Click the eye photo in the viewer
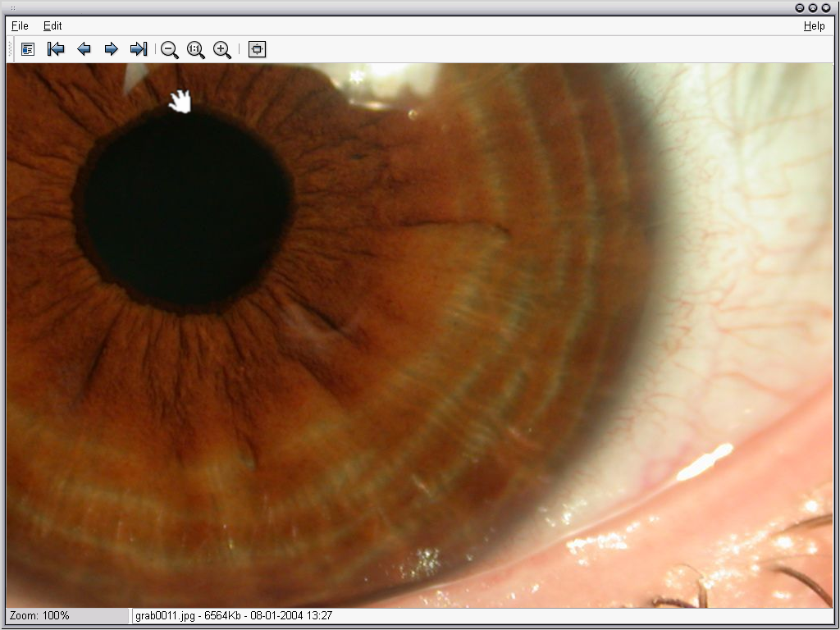Viewport: 840px width, 630px height. click(x=420, y=336)
